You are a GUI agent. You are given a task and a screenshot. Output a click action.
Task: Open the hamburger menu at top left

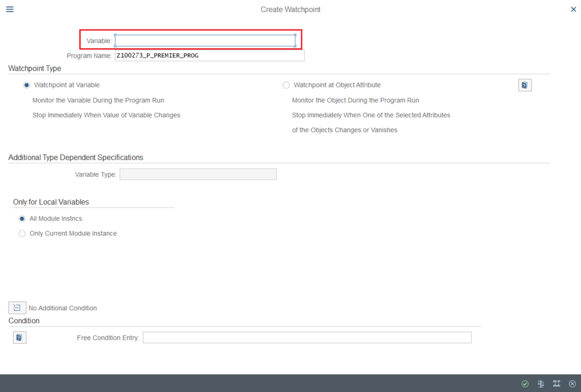(x=10, y=9)
